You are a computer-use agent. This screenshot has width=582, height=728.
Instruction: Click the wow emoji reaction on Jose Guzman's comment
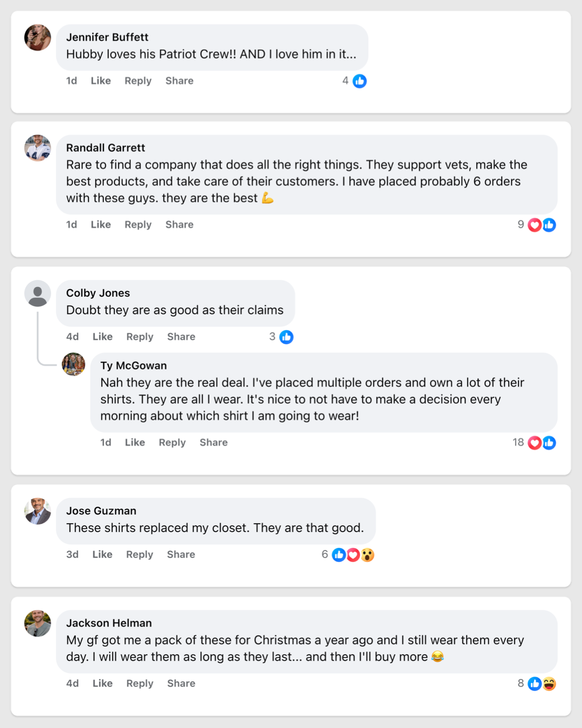tap(368, 555)
